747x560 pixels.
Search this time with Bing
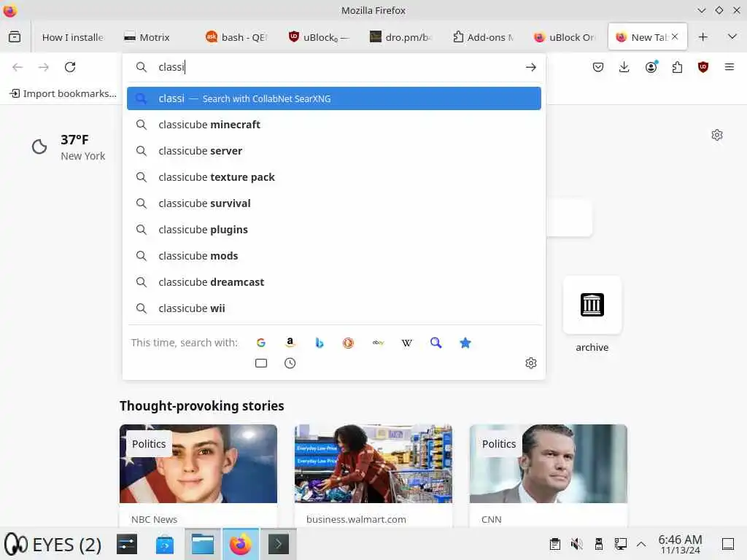click(320, 343)
